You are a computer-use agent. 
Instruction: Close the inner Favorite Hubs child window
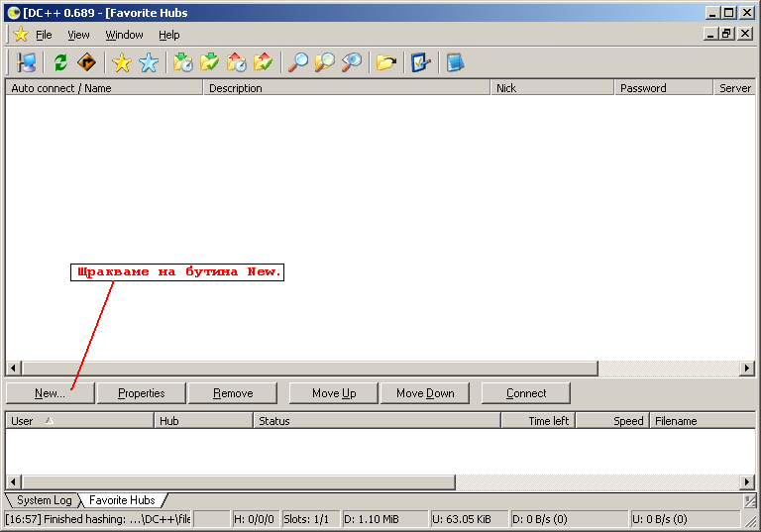[745, 34]
